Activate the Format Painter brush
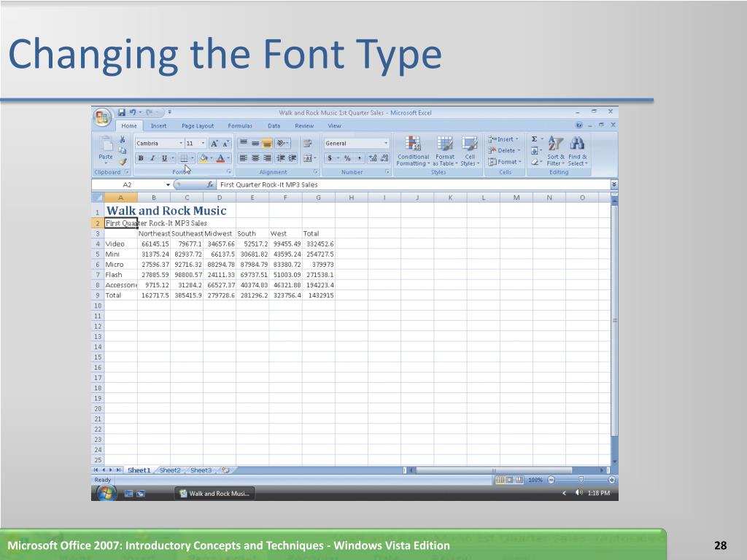747x560 pixels. (x=123, y=162)
